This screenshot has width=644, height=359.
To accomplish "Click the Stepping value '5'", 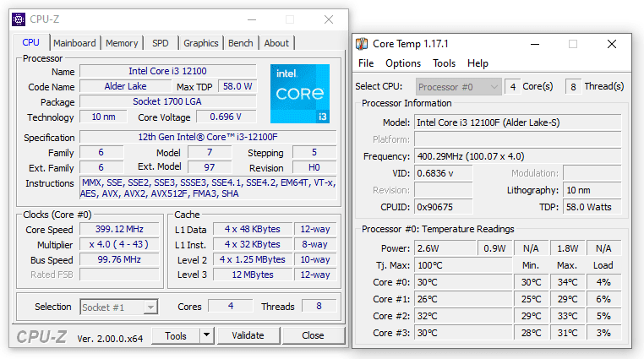I will click(314, 152).
